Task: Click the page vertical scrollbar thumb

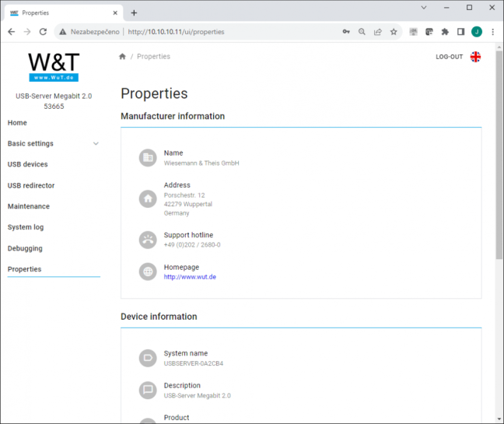Action: click(x=499, y=155)
